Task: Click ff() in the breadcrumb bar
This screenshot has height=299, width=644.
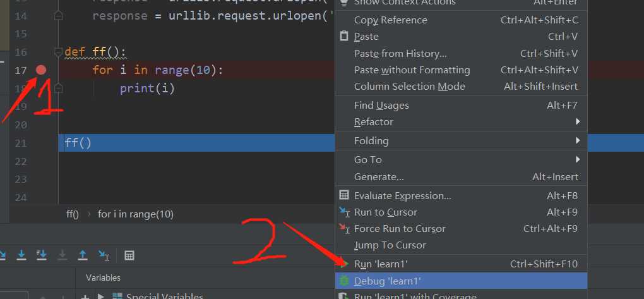Action: pos(72,214)
